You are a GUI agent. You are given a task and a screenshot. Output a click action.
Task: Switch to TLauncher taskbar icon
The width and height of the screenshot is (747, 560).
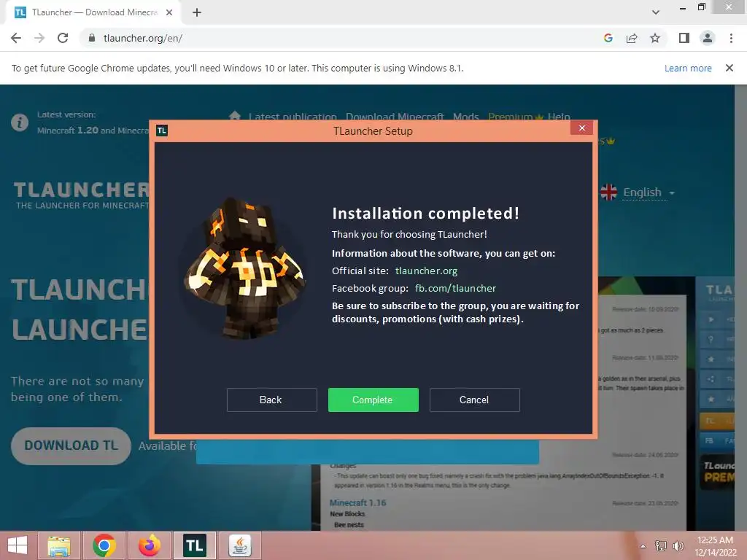[x=194, y=545]
